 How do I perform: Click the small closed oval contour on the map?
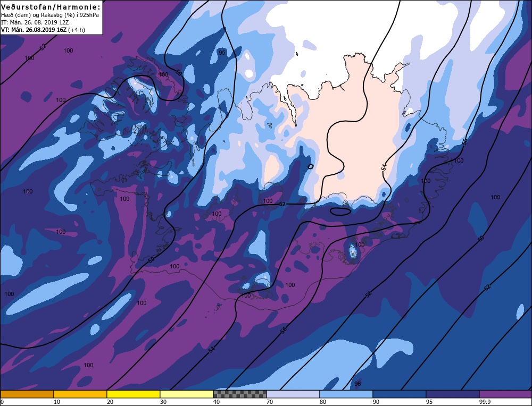pos(340,212)
